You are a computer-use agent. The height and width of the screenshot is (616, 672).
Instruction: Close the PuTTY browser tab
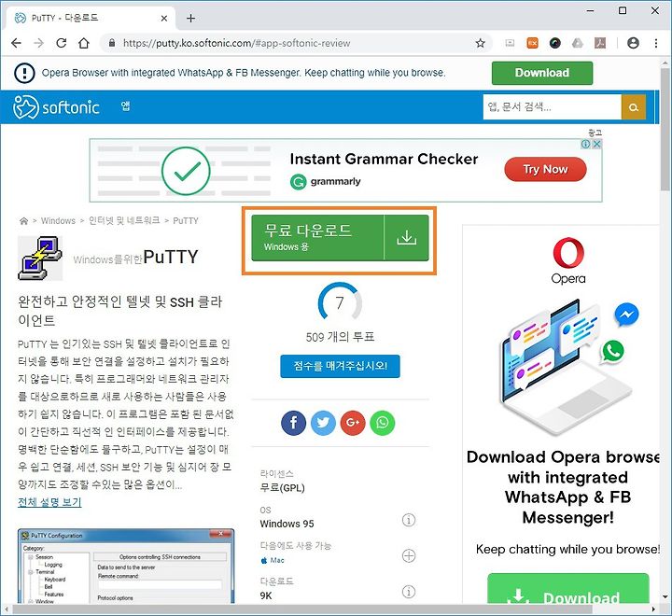(x=164, y=18)
